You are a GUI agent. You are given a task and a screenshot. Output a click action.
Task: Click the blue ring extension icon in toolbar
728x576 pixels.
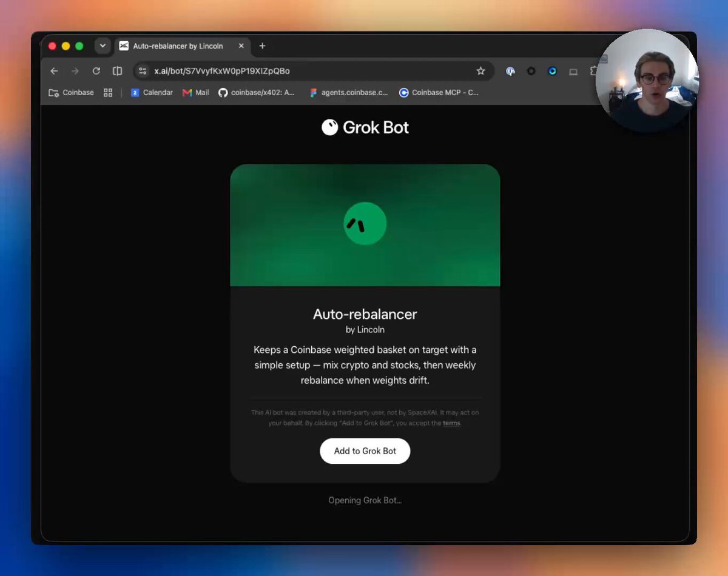[x=552, y=71]
